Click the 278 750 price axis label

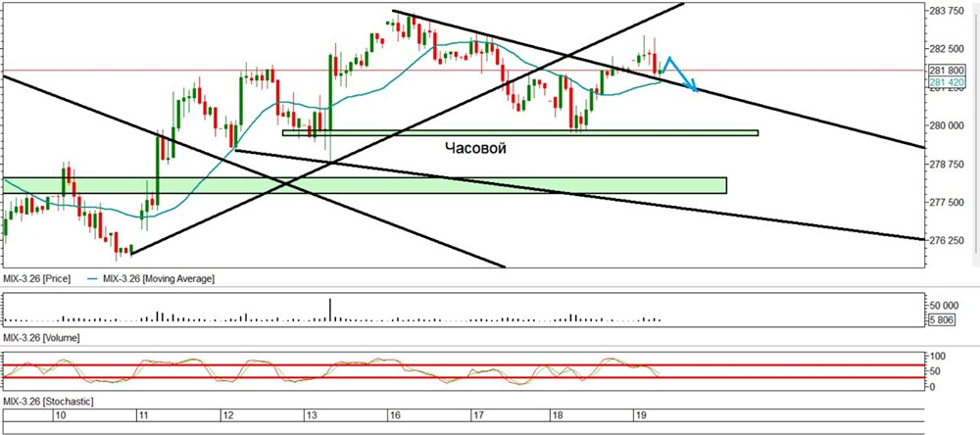(x=947, y=164)
